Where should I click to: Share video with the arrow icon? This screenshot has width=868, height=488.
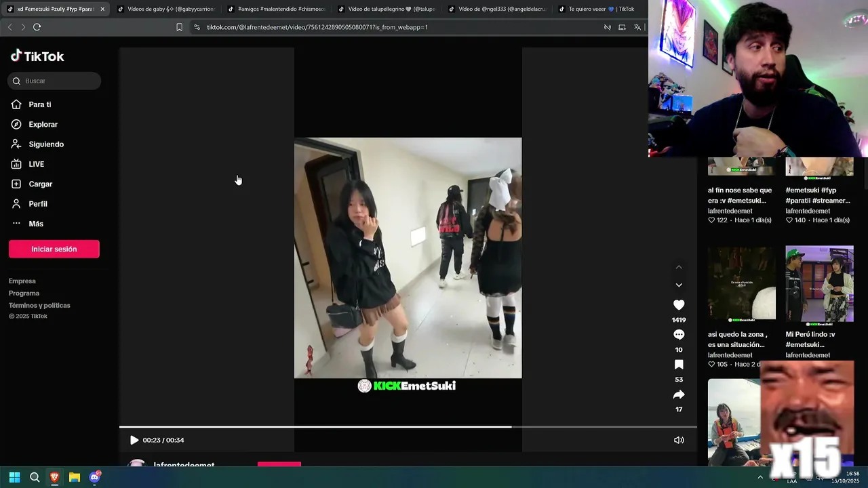coord(679,394)
